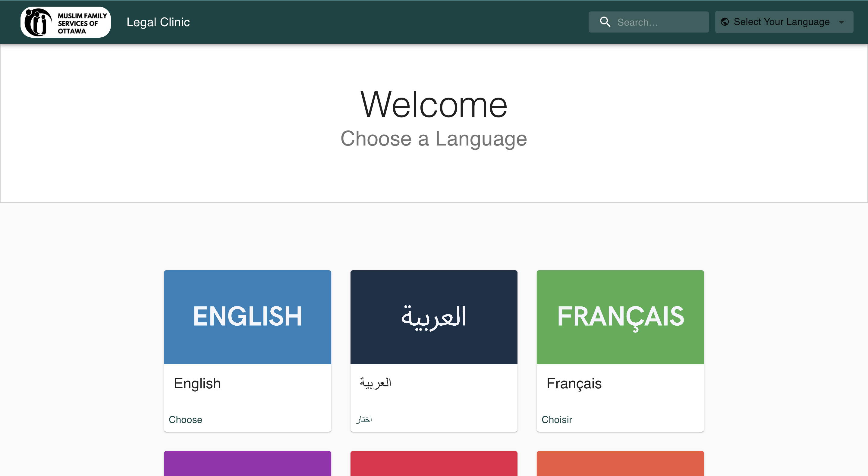This screenshot has width=868, height=476.
Task: Click the English card title text
Action: pos(197,383)
